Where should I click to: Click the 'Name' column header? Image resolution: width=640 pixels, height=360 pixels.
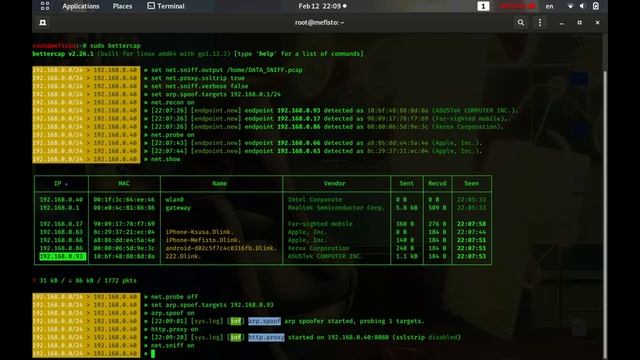(220, 184)
